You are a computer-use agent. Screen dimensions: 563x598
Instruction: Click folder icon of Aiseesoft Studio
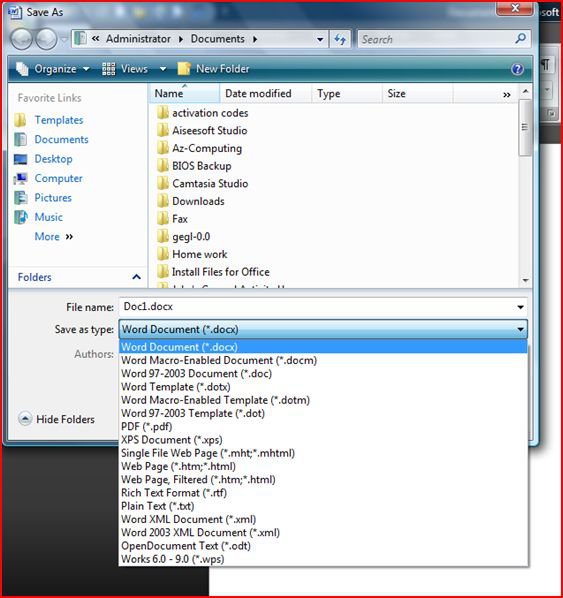pos(163,130)
